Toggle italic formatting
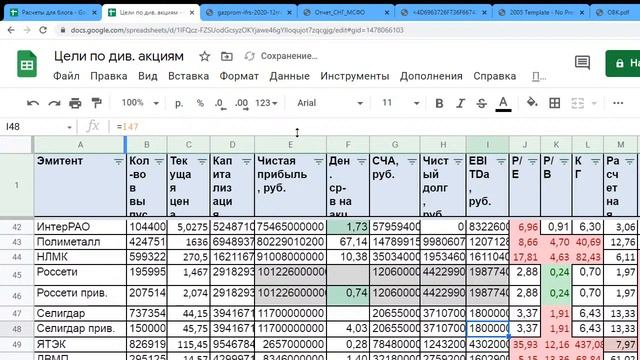 (x=460, y=103)
